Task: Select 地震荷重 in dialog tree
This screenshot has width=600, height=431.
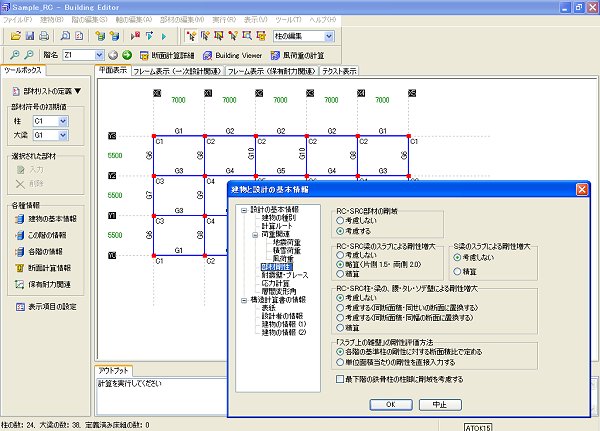Action: (x=287, y=243)
